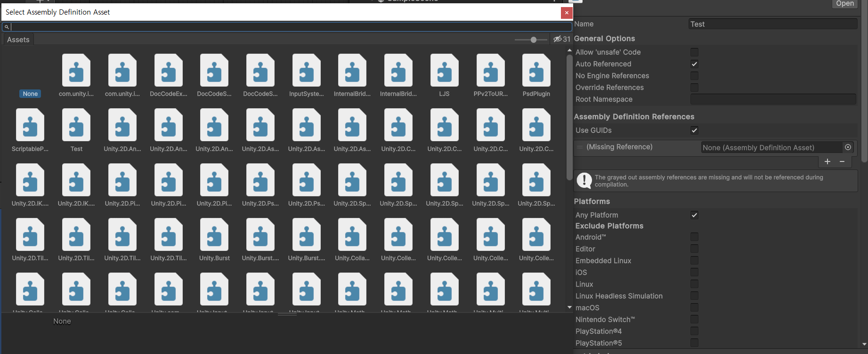Pick the Unity.Burst assembly definition asset
Viewport: 868px width, 354px height.
pos(214,240)
